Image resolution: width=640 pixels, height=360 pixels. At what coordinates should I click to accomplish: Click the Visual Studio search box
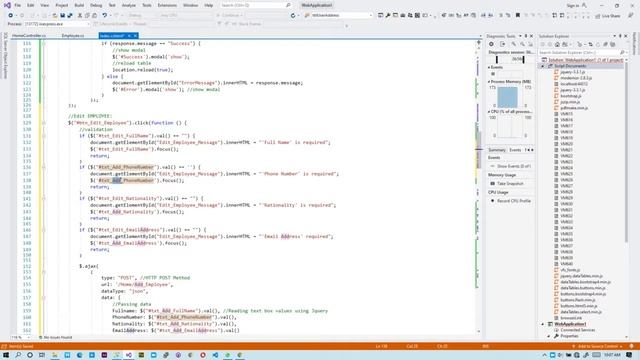coord(256,5)
